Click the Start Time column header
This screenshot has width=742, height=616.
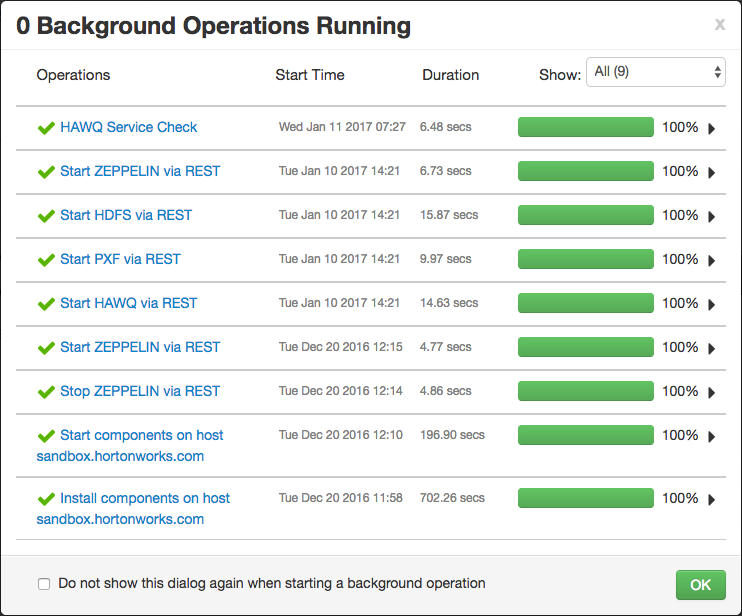pos(309,75)
